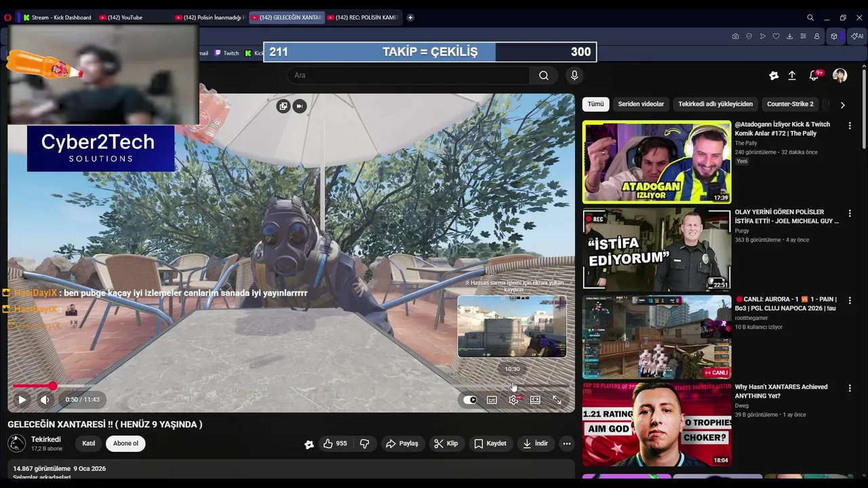Screen dimensions: 868x488
Task: Select the Tümü filter chip
Action: click(595, 104)
